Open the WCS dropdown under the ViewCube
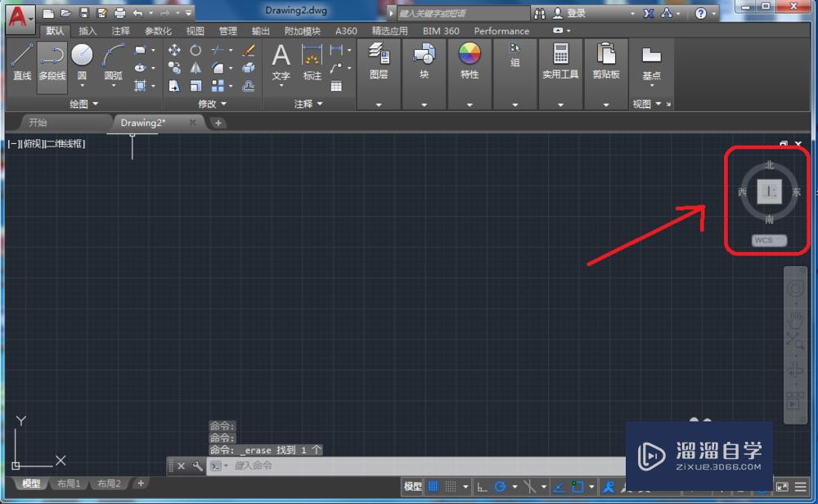The height and width of the screenshot is (504, 818). (x=769, y=240)
